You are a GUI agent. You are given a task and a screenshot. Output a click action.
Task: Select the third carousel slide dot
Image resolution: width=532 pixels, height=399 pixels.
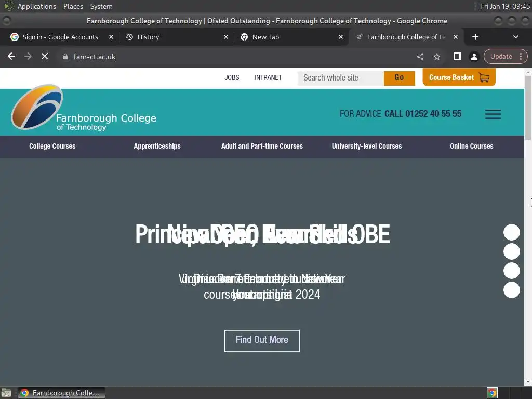tap(512, 271)
